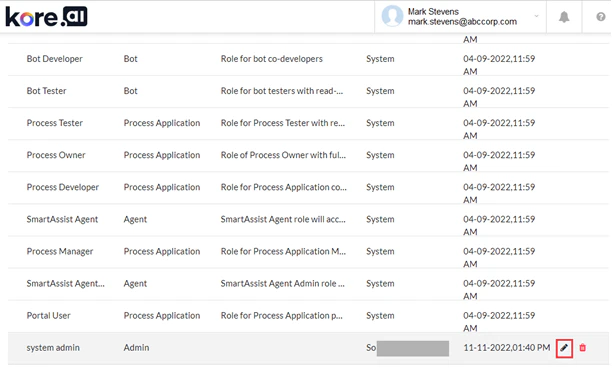The image size is (614, 374).
Task: Select the Process Owner role name
Action: coord(56,155)
